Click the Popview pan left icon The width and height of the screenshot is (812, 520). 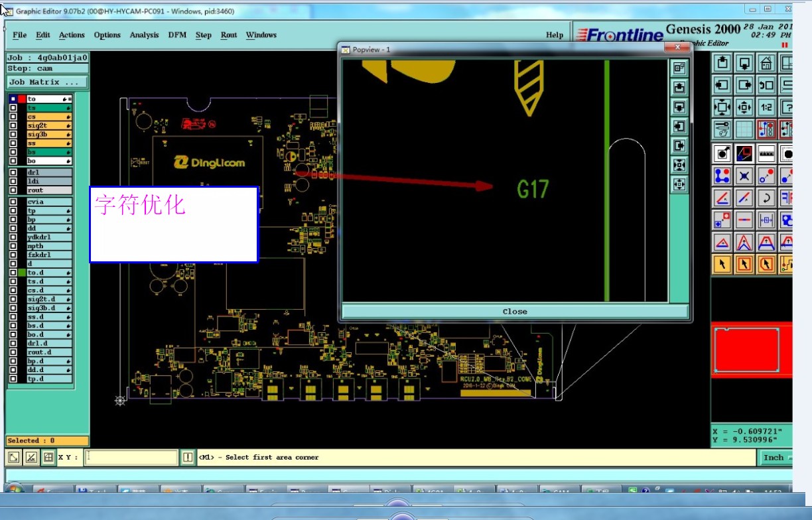(x=679, y=126)
